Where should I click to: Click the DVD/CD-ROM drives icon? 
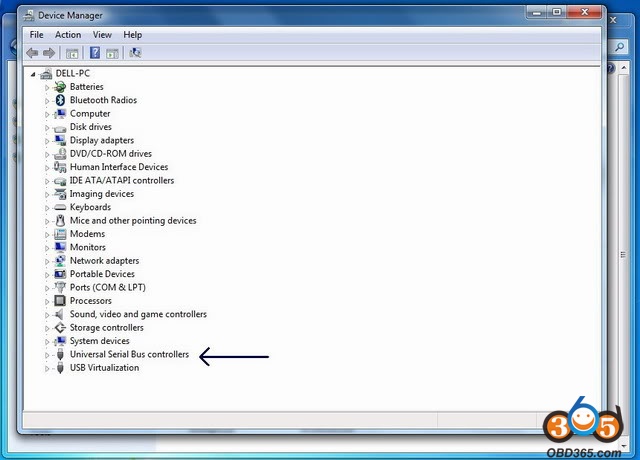60,153
